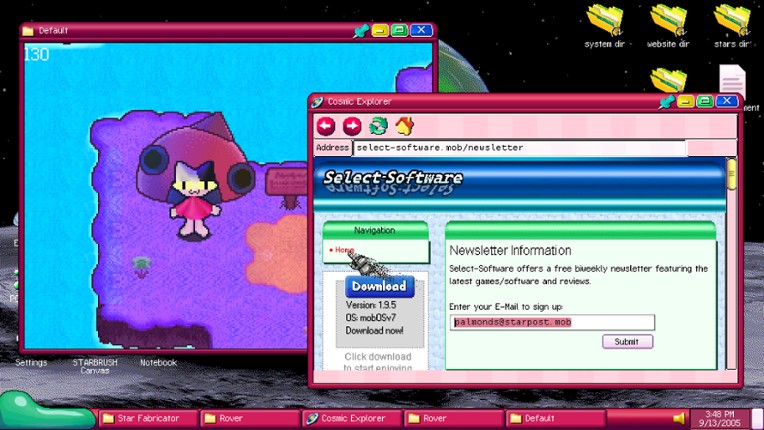Click the blue Download button

(x=380, y=286)
